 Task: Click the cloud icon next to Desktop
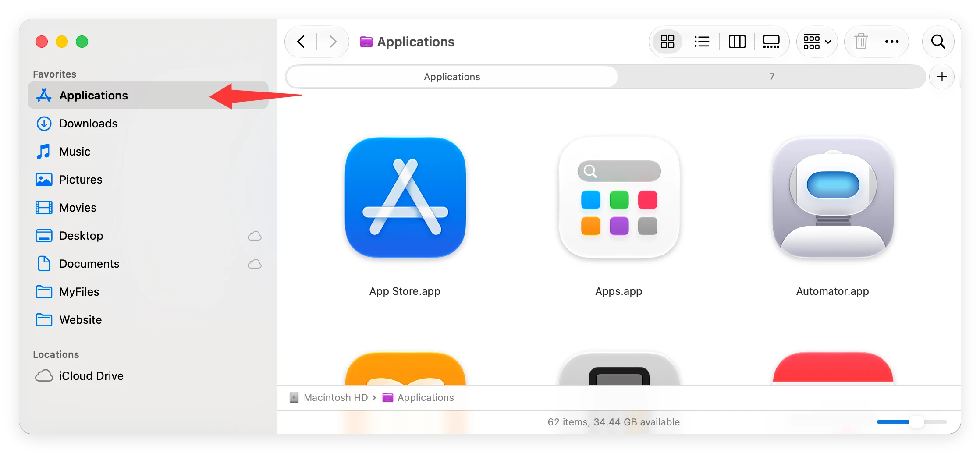[x=255, y=236]
